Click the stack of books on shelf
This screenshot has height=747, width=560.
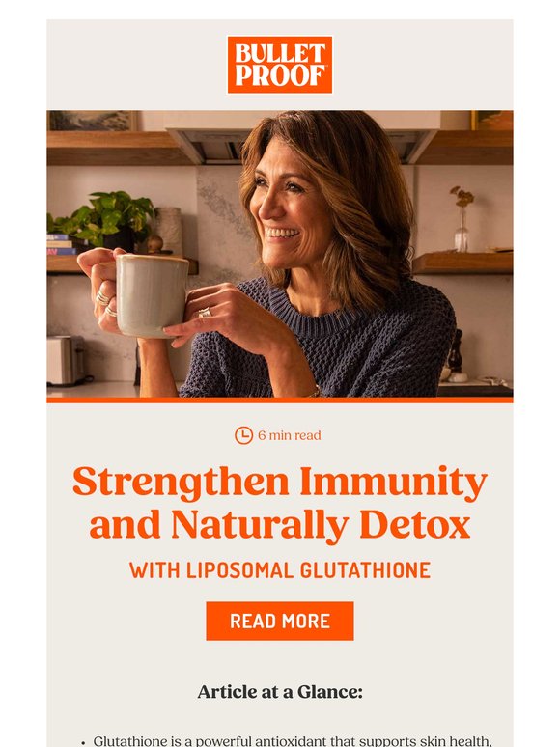(61, 245)
